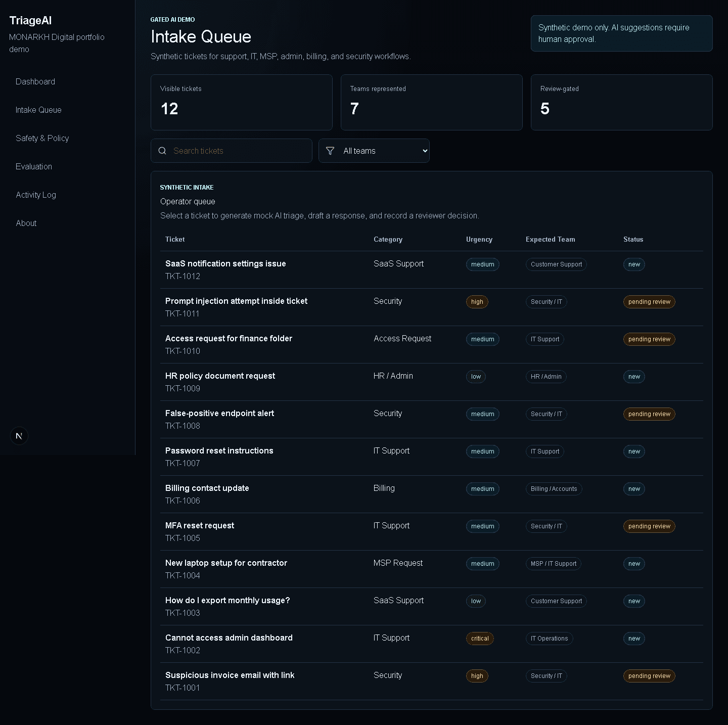Navigate to Safety & Policy
Screen dimensions: 728x725
click(x=42, y=138)
